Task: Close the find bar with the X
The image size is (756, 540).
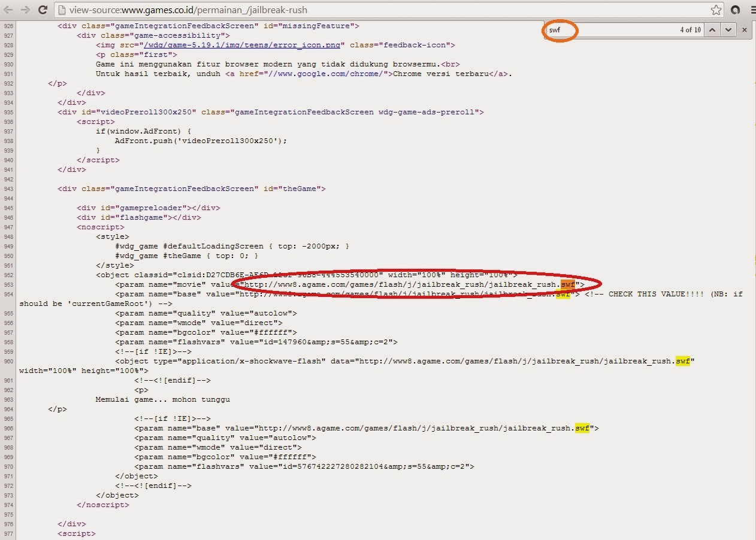Action: click(745, 29)
